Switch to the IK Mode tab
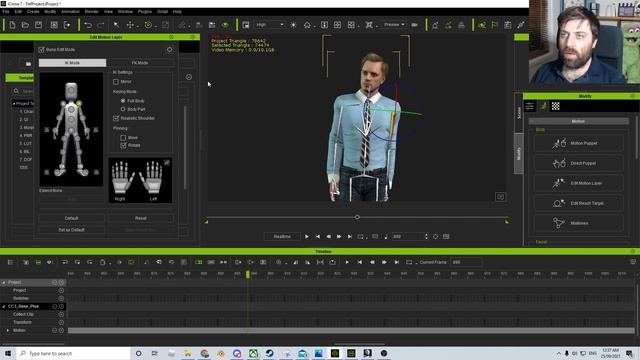The width and height of the screenshot is (640, 360). [x=72, y=63]
